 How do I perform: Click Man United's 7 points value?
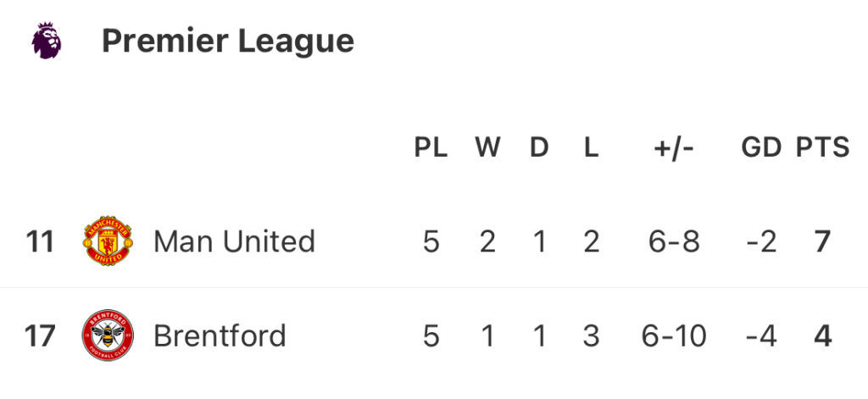(x=822, y=241)
